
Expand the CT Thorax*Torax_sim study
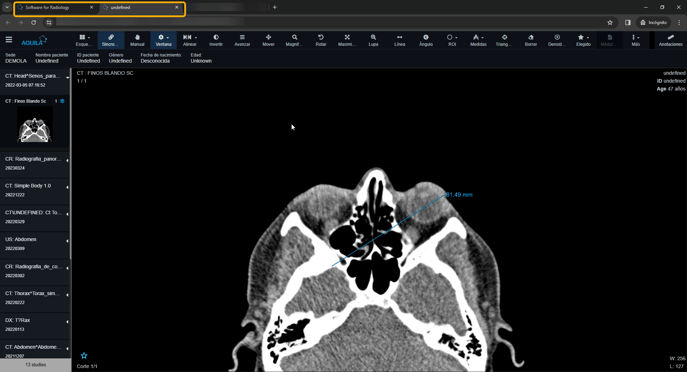67,294
